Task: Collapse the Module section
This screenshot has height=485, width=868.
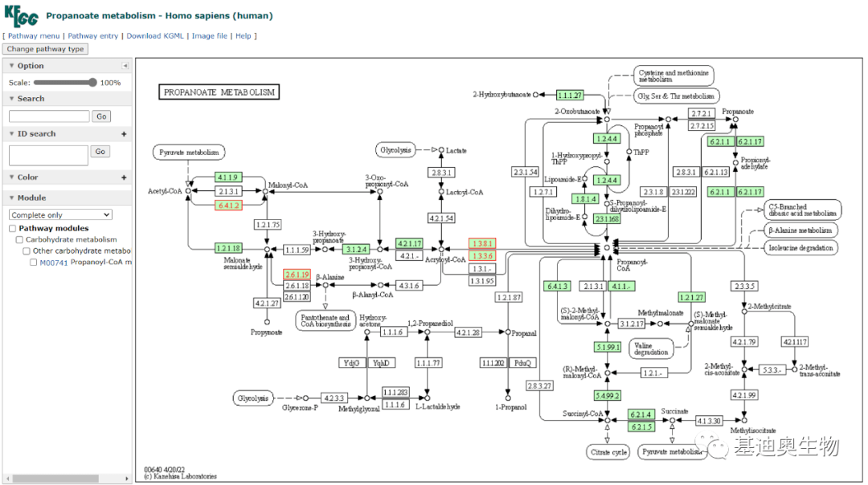Action: coord(12,198)
